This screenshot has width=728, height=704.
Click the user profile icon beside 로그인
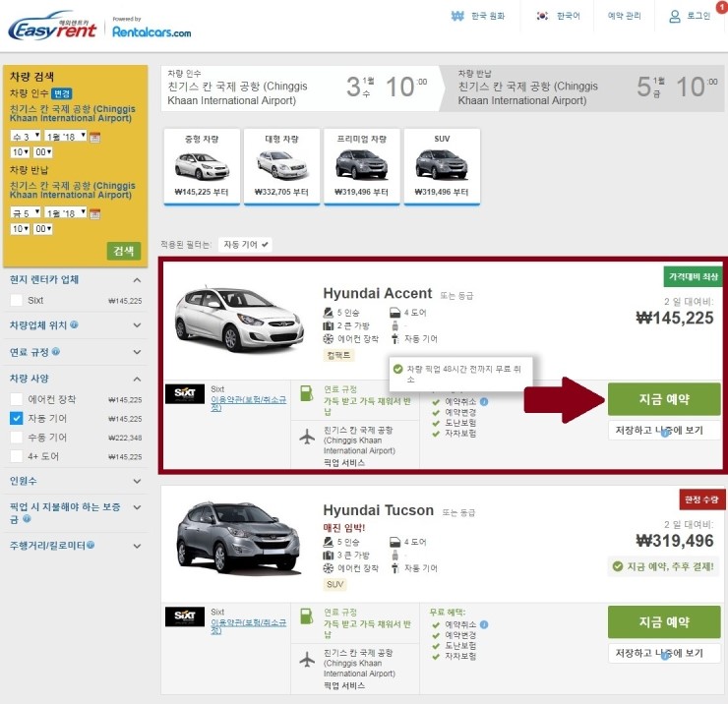pos(675,17)
